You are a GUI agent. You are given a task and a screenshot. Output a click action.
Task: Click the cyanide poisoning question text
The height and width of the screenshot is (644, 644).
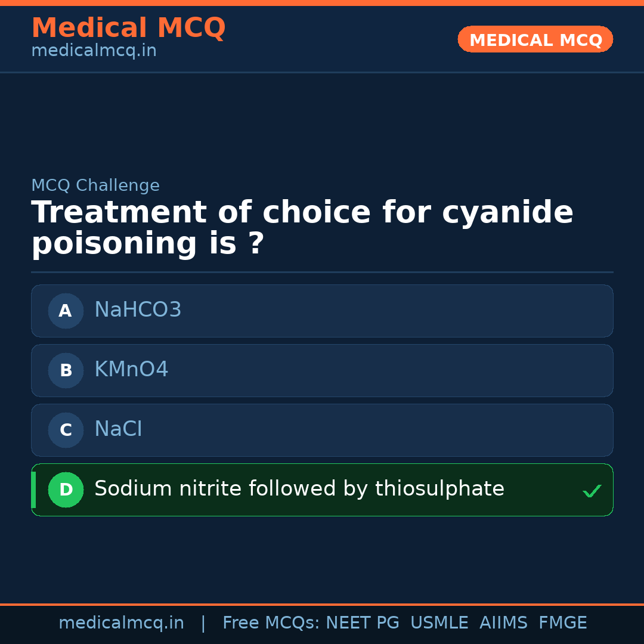point(302,228)
